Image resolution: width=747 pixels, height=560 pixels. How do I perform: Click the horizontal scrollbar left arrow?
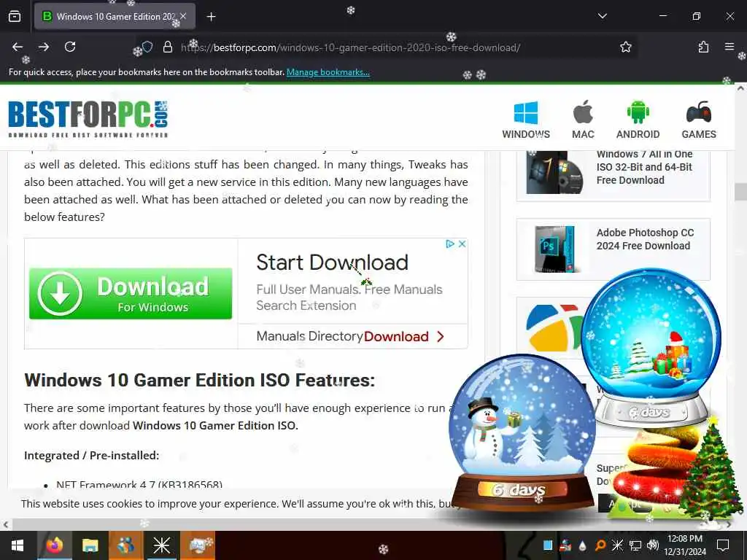click(6, 525)
